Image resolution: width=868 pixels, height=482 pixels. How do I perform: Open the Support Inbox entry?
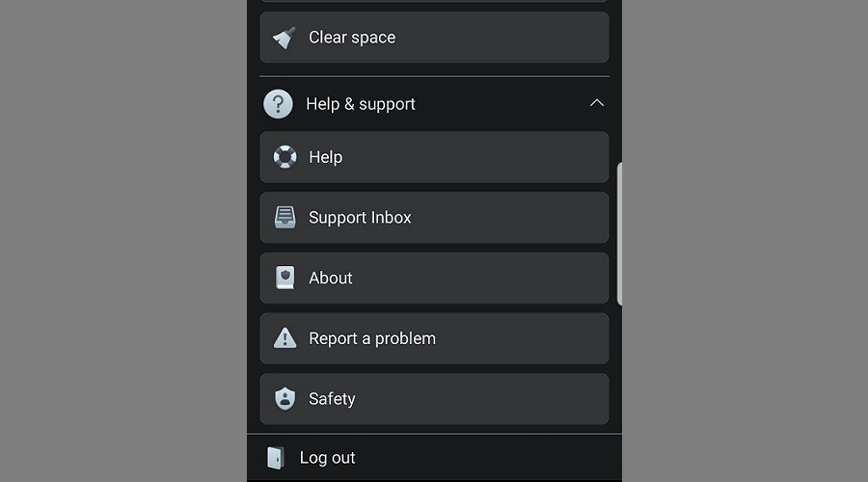coord(435,218)
